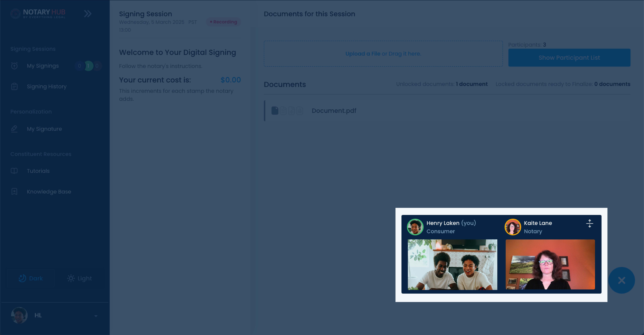644x335 pixels.
Task: Open Tutorials resource
Action: tap(38, 171)
